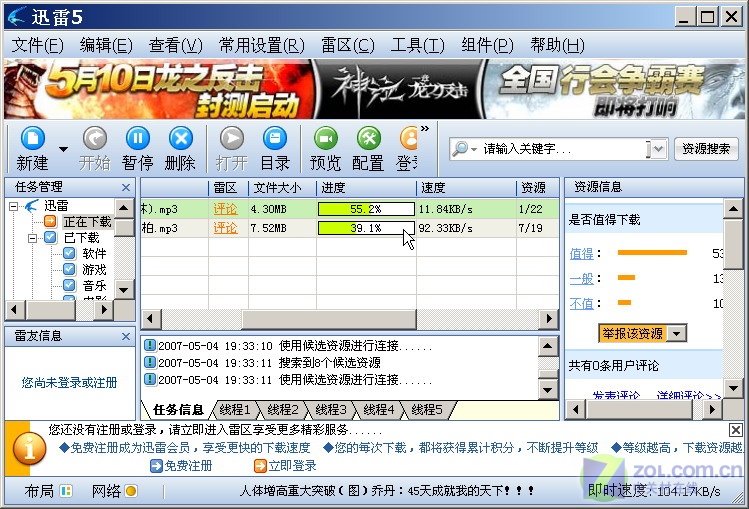Open the search type dropdown arrow
This screenshot has width=749, height=509.
tap(473, 149)
